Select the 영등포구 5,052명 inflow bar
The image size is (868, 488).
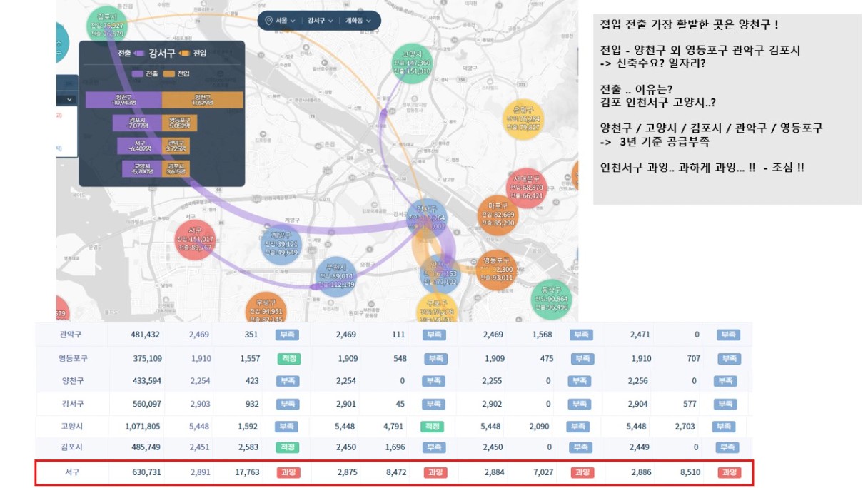pyautogui.click(x=180, y=123)
